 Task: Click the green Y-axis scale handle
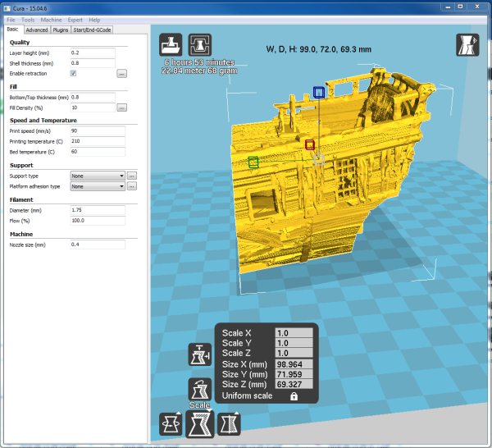coord(253,162)
